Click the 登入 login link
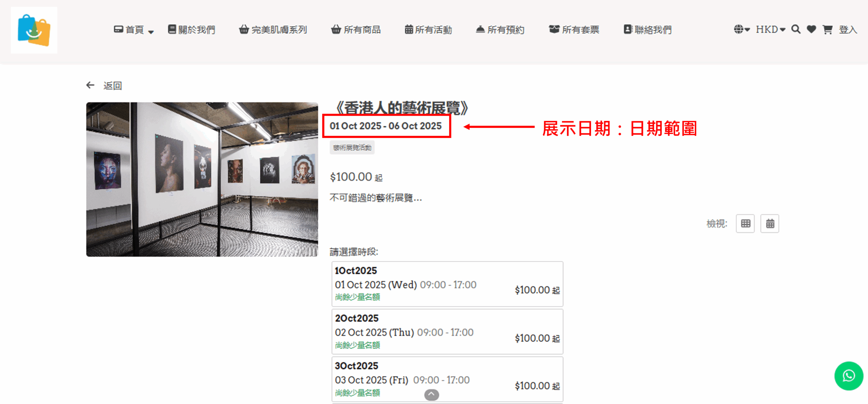Image resolution: width=868 pixels, height=404 pixels. click(x=848, y=30)
